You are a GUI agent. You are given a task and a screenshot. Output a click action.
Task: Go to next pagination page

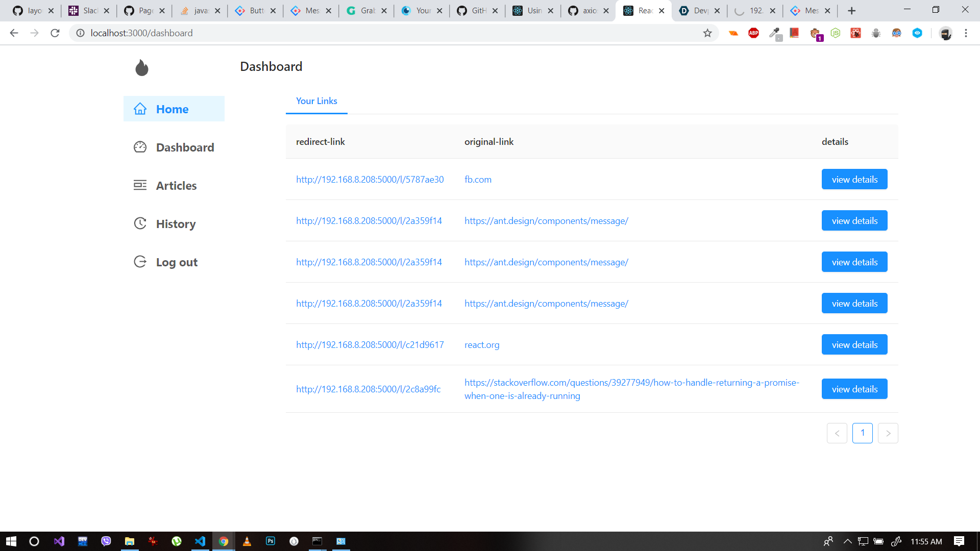pyautogui.click(x=888, y=433)
